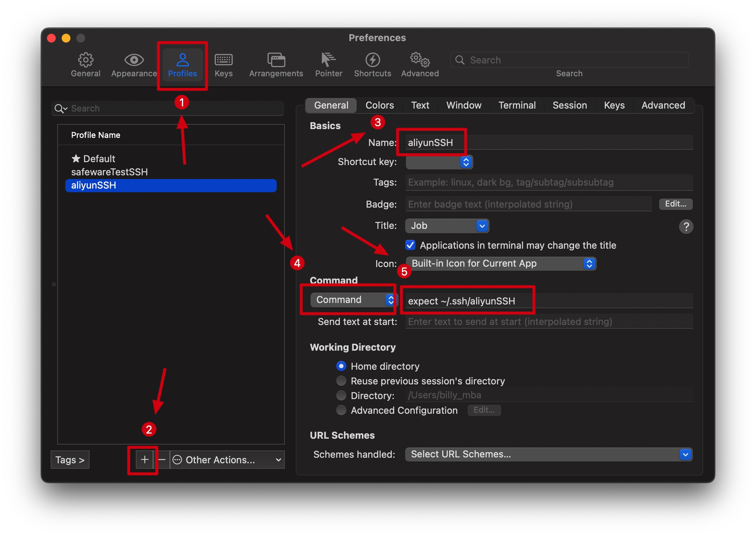Click the plus icon to add profile
This screenshot has height=537, width=756.
coord(145,460)
